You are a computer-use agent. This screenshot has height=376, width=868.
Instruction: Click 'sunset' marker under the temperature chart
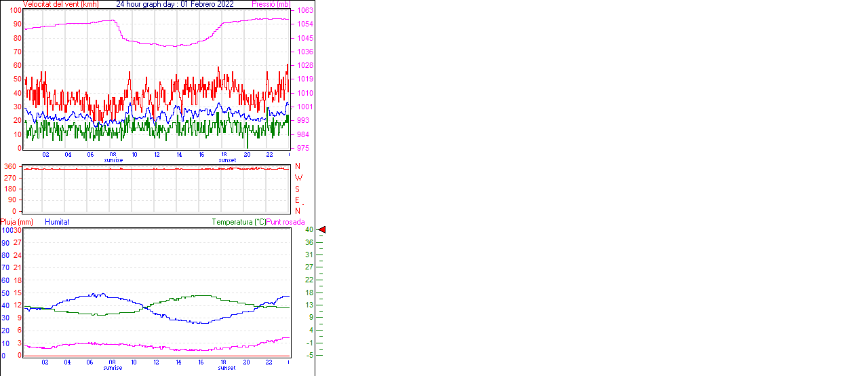[x=227, y=368]
